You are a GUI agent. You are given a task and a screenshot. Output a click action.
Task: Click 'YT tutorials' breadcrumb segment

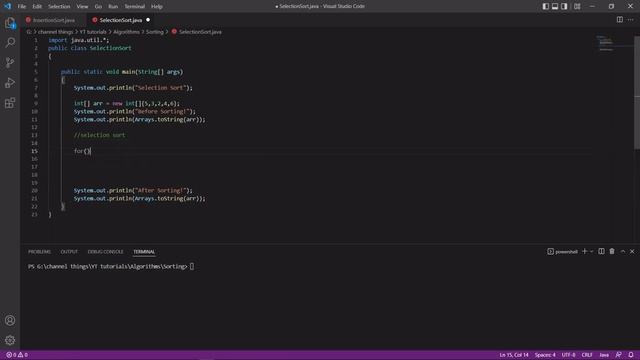93,32
